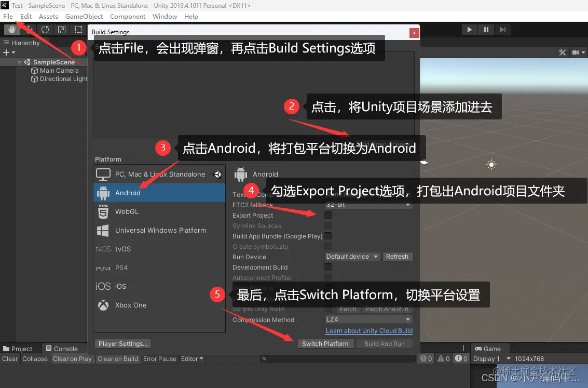
Task: Click the Universal Windows Platform logo icon
Action: tap(103, 231)
